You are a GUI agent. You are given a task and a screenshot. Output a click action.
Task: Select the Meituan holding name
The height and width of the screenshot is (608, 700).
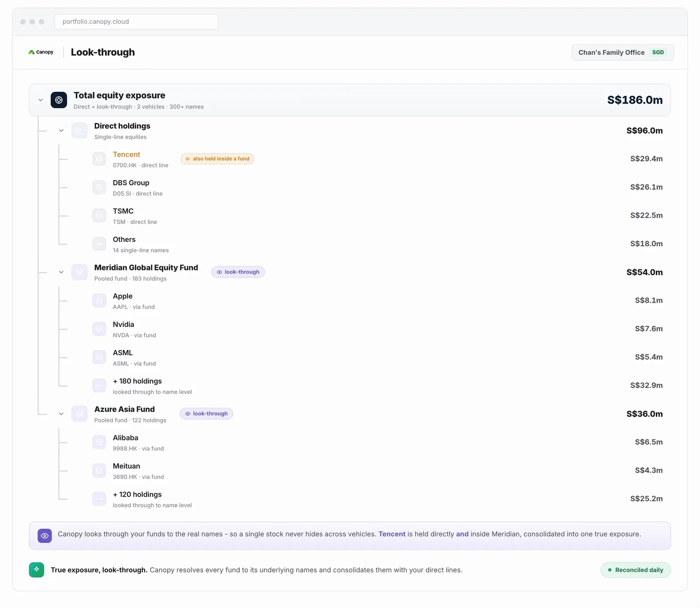(126, 466)
